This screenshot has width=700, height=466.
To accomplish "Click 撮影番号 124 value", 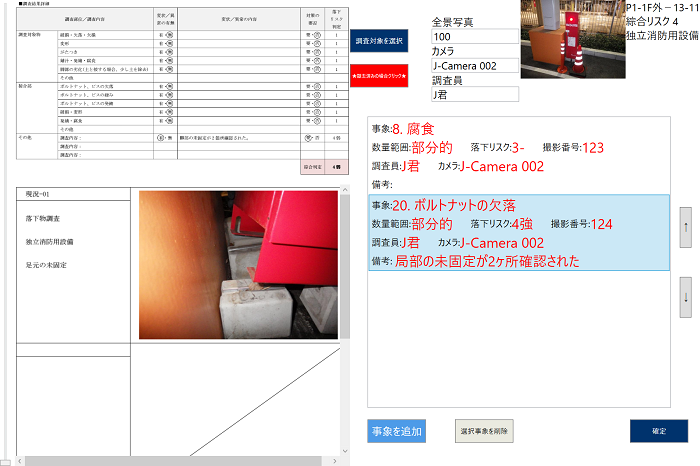I will [x=601, y=224].
